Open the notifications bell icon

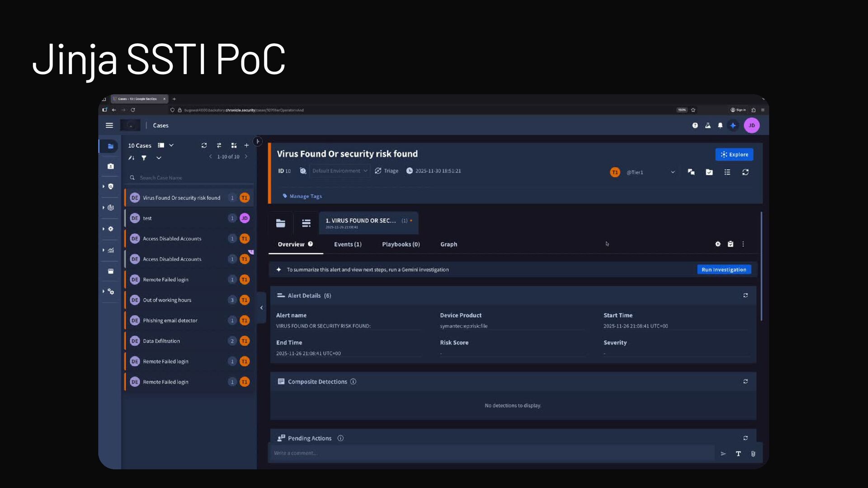pos(720,126)
